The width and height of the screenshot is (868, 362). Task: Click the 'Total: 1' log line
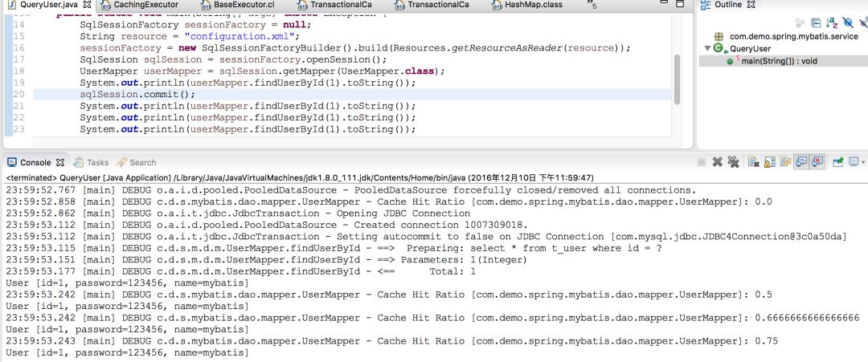(x=241, y=271)
